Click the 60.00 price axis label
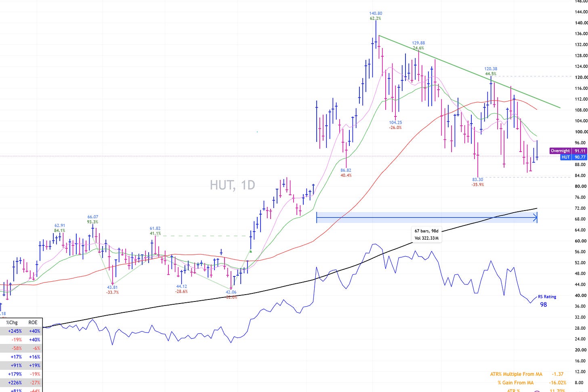This screenshot has height=392, width=588. click(x=581, y=241)
